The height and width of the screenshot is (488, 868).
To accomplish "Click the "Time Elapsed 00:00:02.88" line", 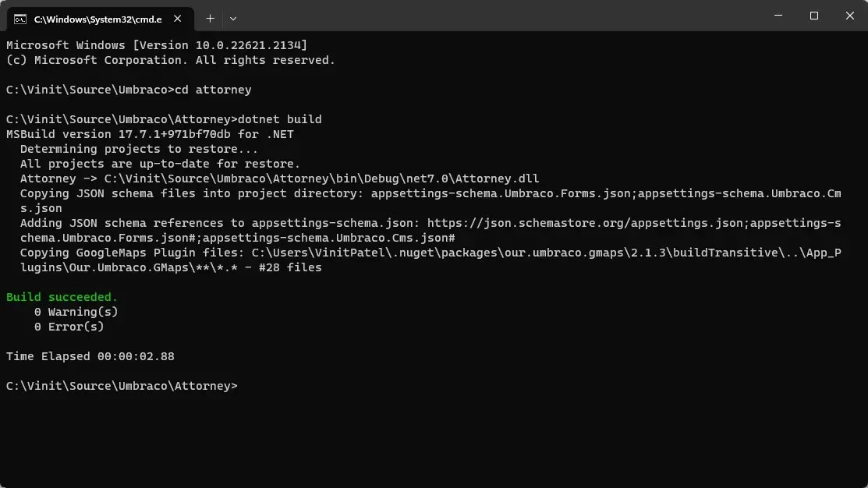I will point(90,356).
